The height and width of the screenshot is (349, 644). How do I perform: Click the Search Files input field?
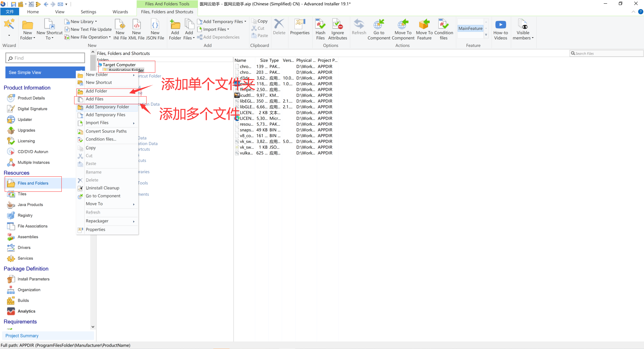606,53
